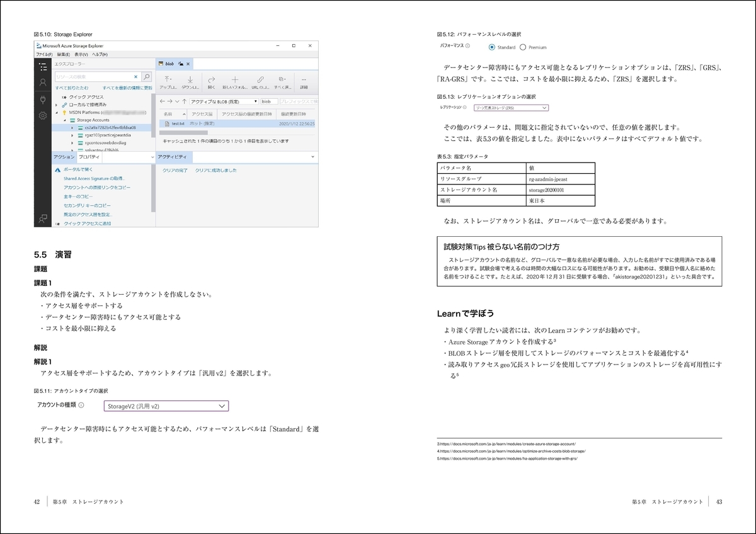Open the ファイル(F) menu
Viewport: 756px width, 534px height.
(x=44, y=55)
